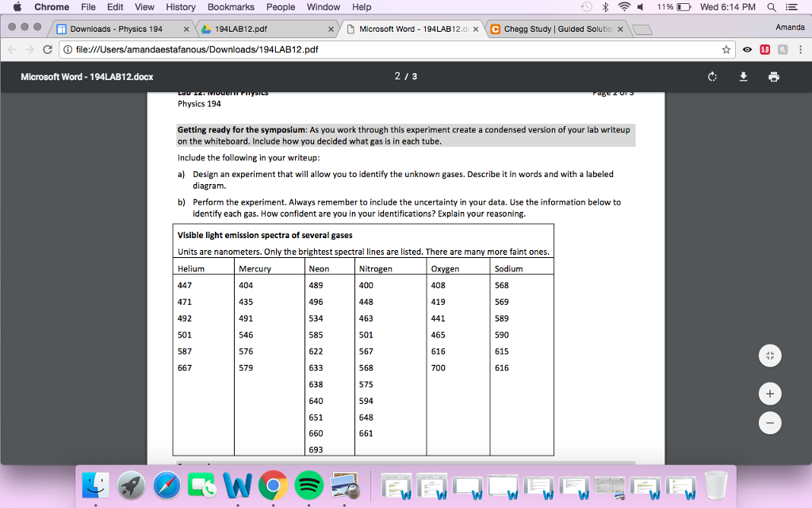Rotate the PDF clockwise

pyautogui.click(x=713, y=77)
